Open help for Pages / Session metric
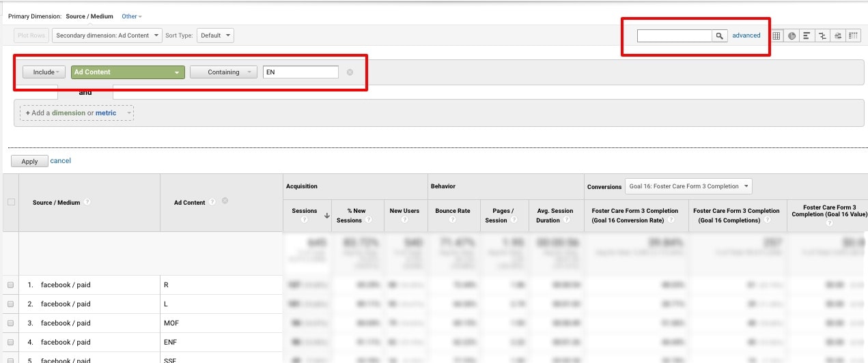The image size is (868, 363). 513,220
